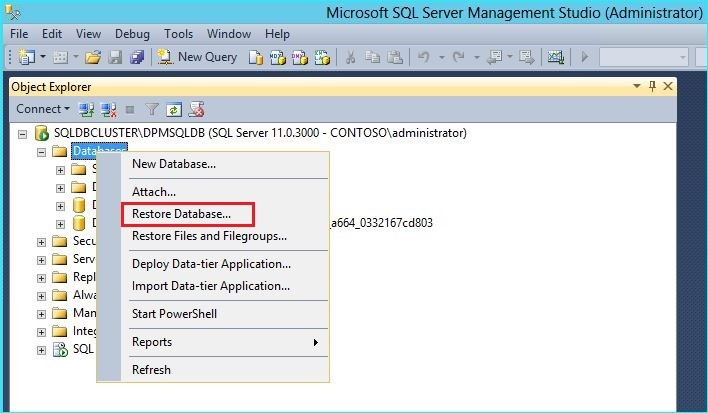Close the Object Explorer panel
Image resolution: width=708 pixels, height=413 pixels.
(668, 86)
